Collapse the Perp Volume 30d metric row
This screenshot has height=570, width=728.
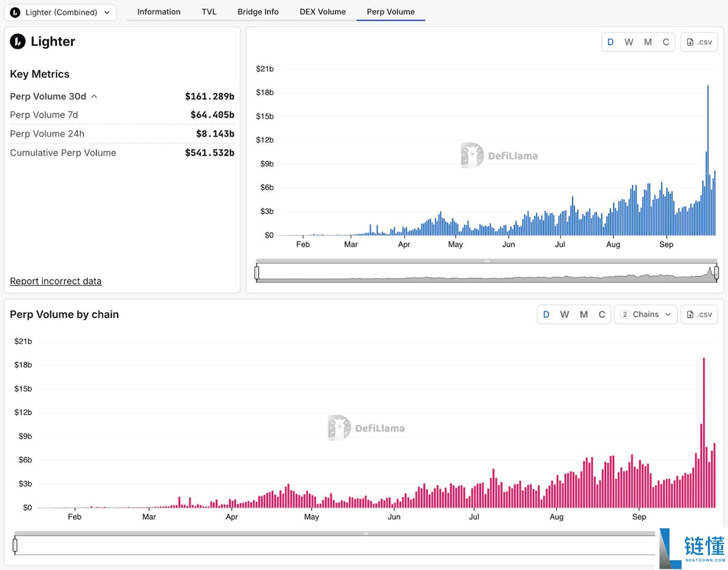122,96
